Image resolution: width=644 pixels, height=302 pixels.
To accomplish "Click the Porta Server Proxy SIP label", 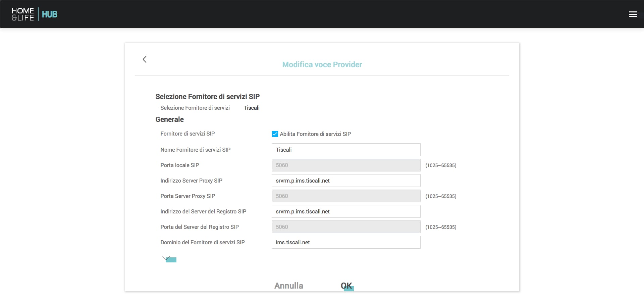I will click(188, 196).
